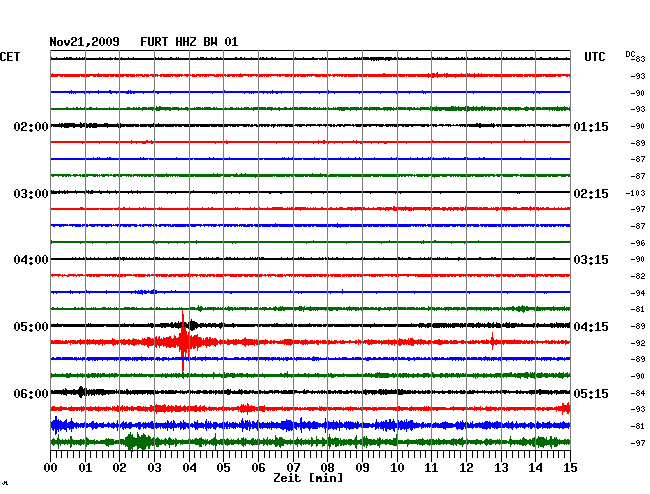Click the 03:00 CET time label
Image resolution: width=650 pixels, height=494 pixels.
click(x=31, y=194)
